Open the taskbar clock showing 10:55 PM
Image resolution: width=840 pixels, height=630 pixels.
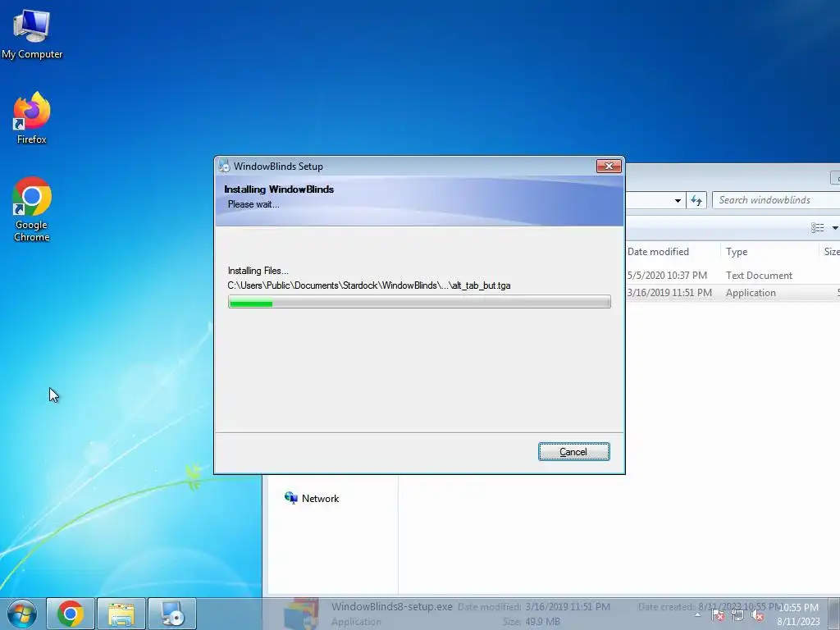(x=798, y=614)
